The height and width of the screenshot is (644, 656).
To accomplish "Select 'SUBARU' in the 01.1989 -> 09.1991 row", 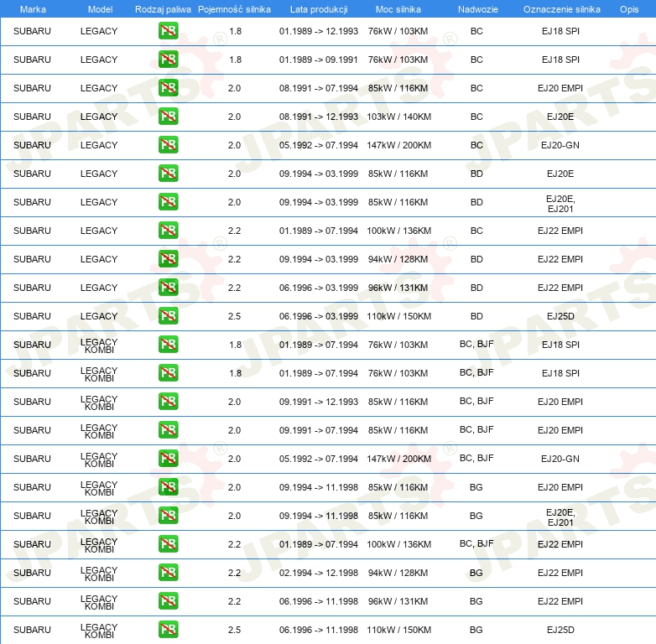I will pos(32,60).
